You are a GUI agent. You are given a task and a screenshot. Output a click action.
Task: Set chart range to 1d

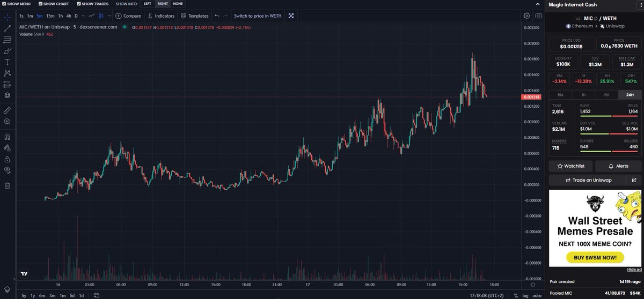(x=81, y=295)
